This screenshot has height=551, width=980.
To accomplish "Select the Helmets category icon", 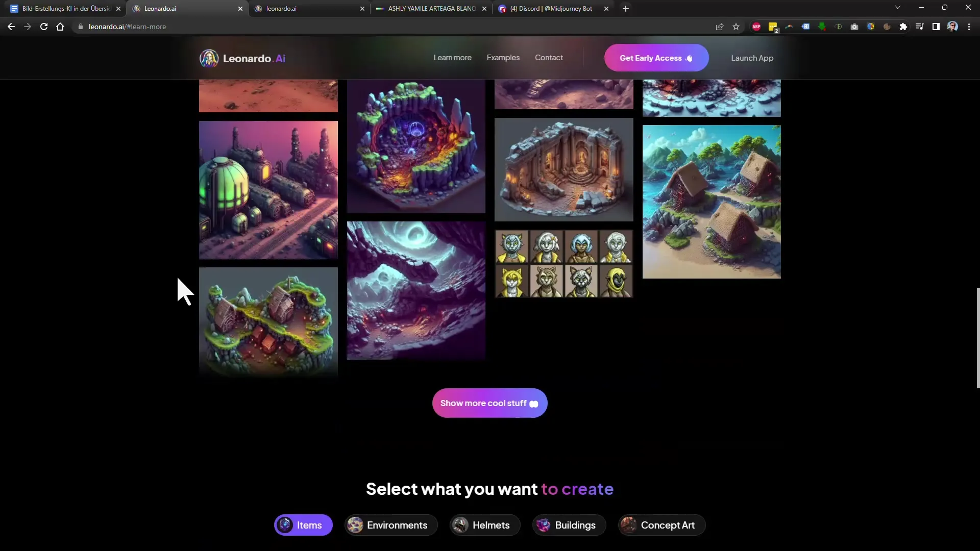I will [460, 525].
